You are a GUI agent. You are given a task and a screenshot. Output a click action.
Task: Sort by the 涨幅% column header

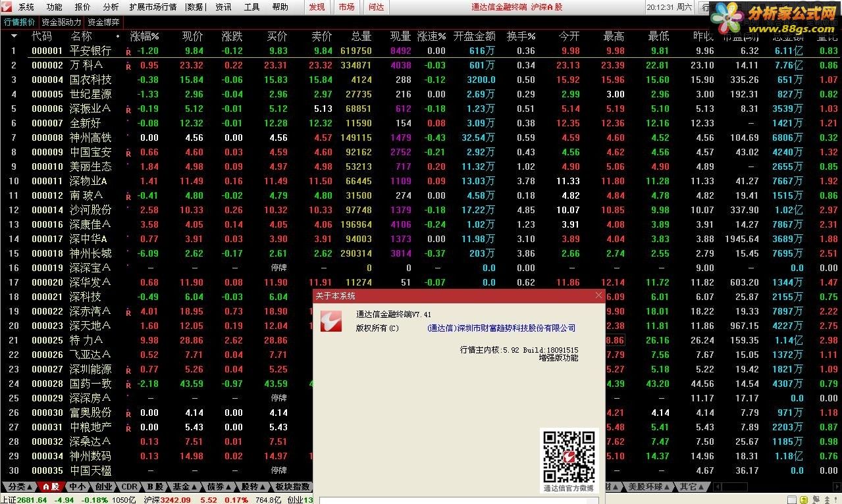tap(144, 36)
